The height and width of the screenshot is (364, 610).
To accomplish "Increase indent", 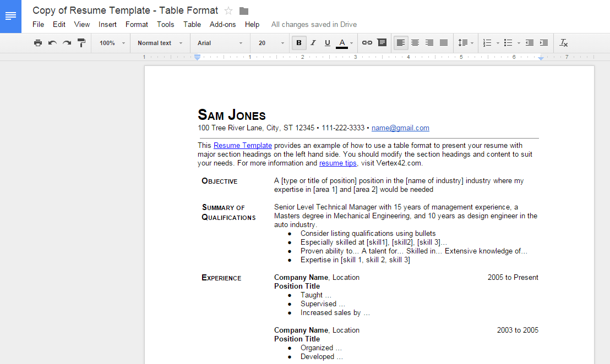I will (x=544, y=43).
